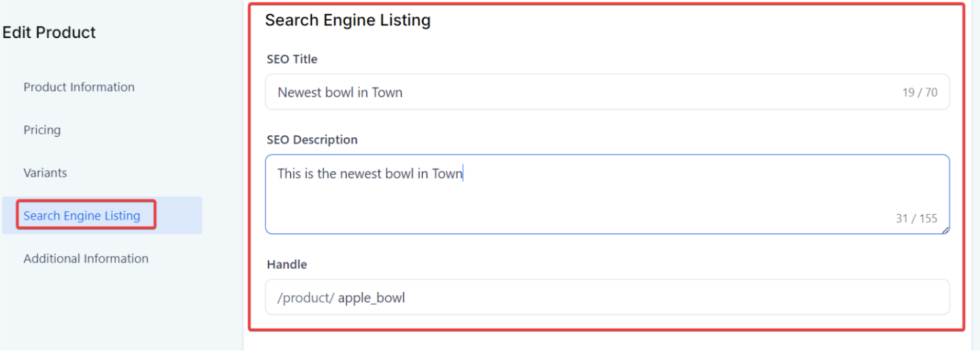980x354 pixels.
Task: Click the apple_bowl handle value
Action: (371, 298)
